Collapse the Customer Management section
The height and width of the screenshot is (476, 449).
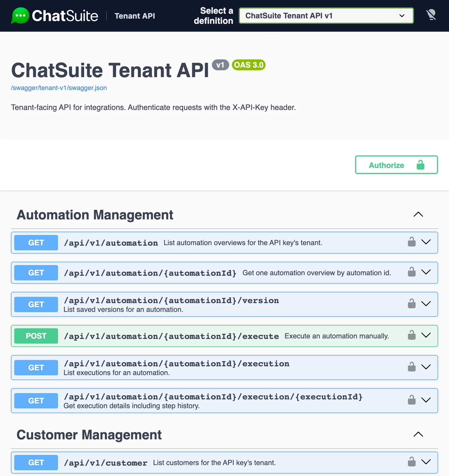click(418, 434)
